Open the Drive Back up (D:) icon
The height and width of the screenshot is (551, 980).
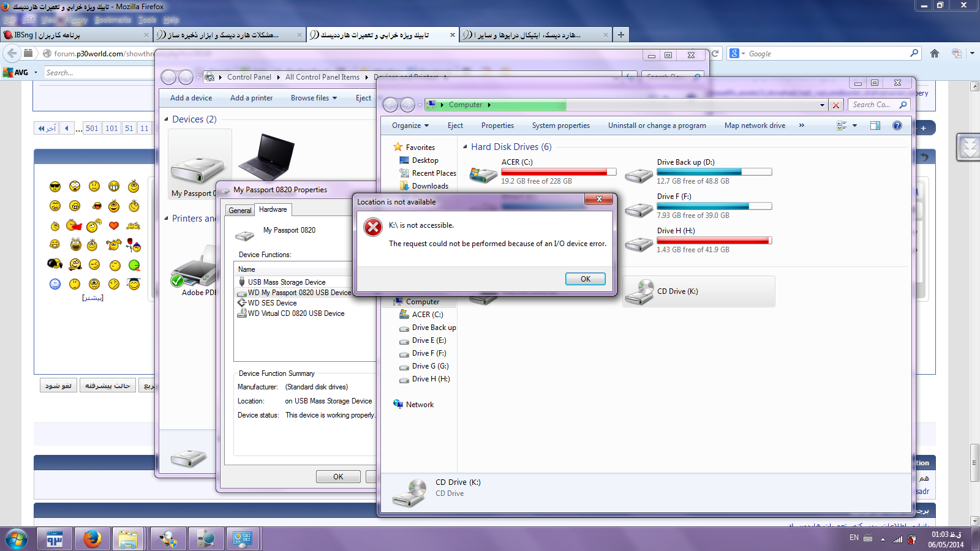639,175
